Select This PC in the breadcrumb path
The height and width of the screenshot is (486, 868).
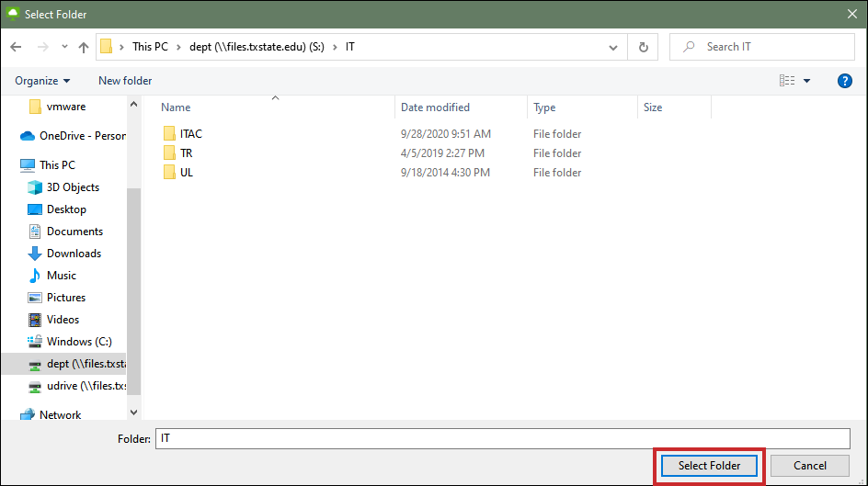pos(150,47)
